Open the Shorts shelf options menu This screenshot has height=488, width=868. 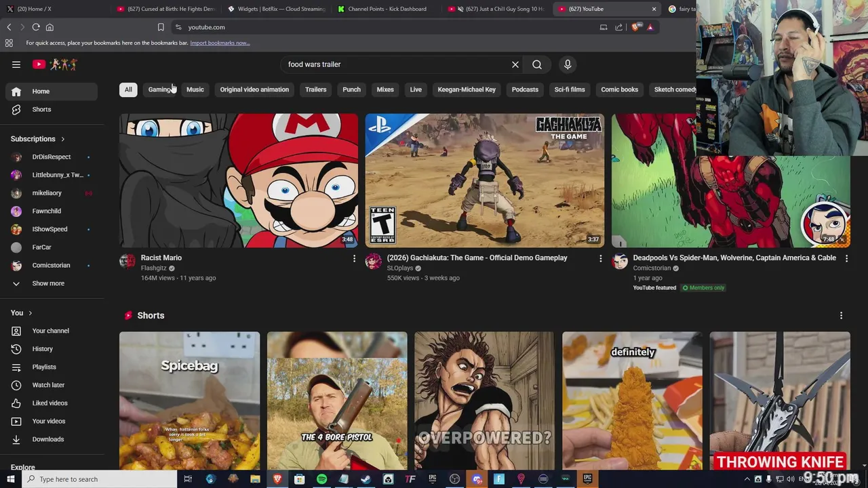[x=841, y=316]
